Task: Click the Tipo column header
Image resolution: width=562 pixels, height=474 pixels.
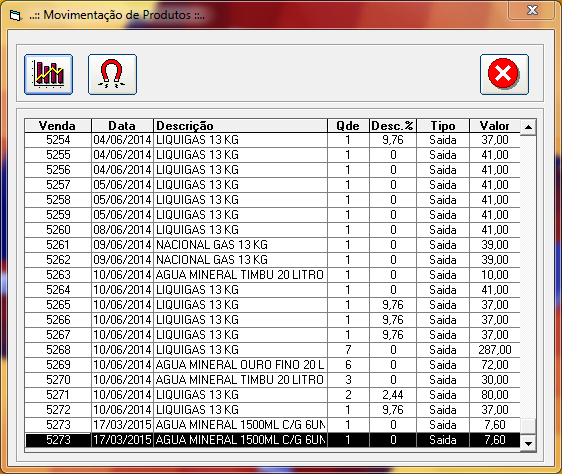Action: tap(443, 126)
